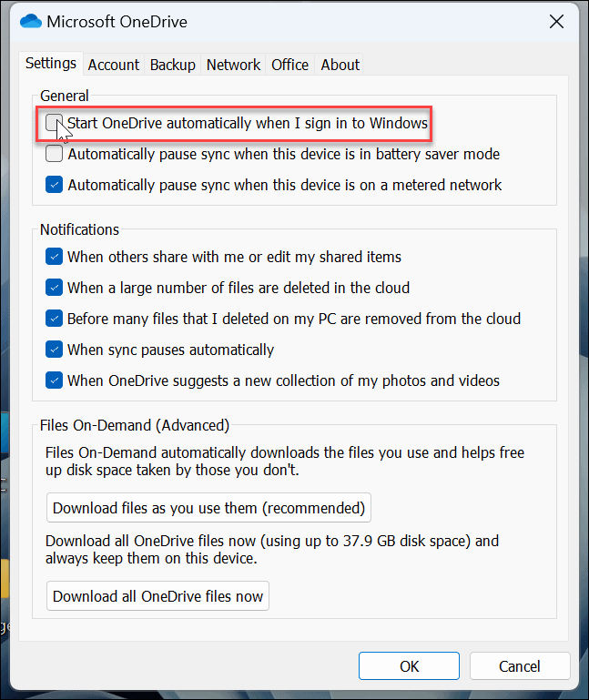This screenshot has width=589, height=700.
Task: Toggle 'Before many files that I deleted' checkbox
Action: pyautogui.click(x=54, y=319)
